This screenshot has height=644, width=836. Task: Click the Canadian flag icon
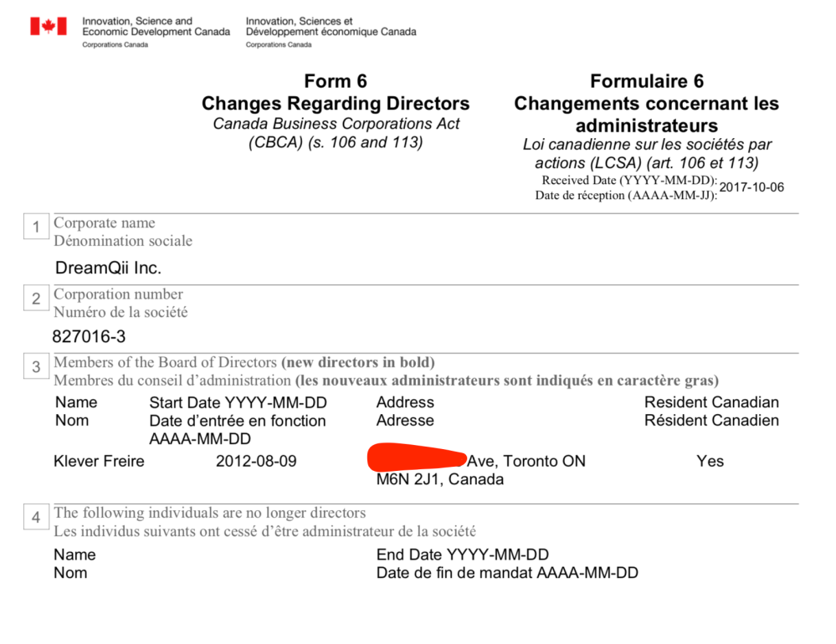pyautogui.click(x=48, y=26)
